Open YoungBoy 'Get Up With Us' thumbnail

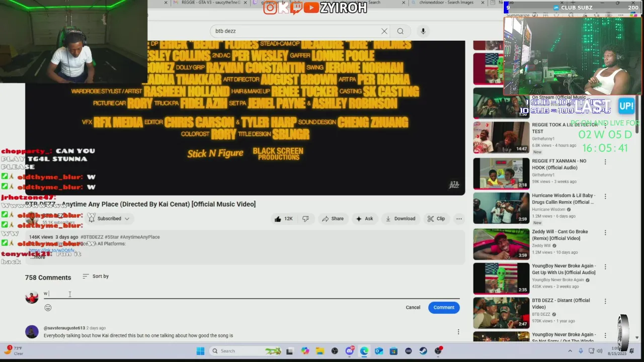[x=501, y=278]
